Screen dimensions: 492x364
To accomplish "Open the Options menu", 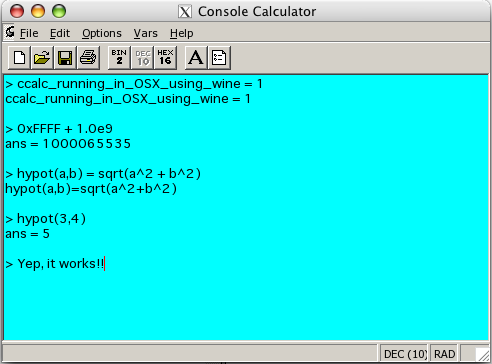I will click(x=102, y=33).
